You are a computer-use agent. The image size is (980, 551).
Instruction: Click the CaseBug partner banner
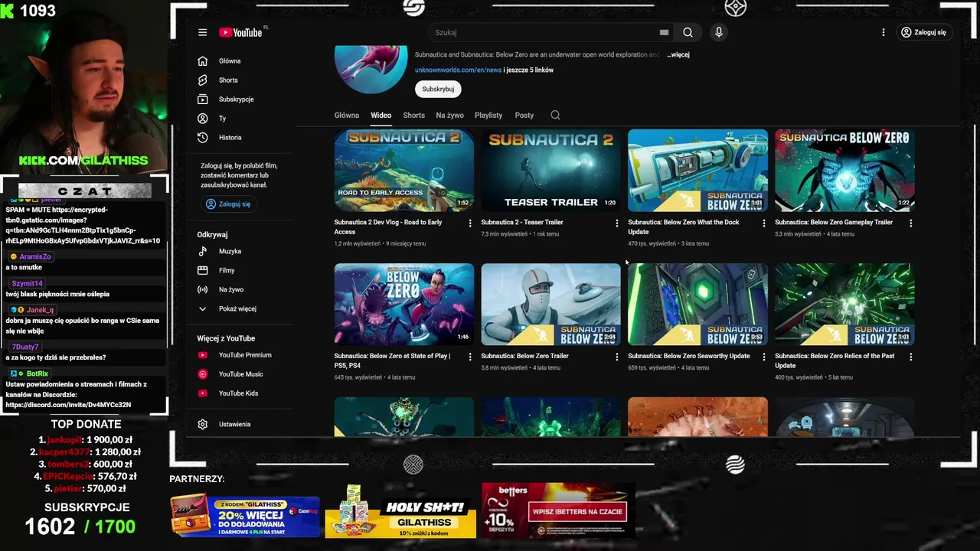tap(245, 514)
